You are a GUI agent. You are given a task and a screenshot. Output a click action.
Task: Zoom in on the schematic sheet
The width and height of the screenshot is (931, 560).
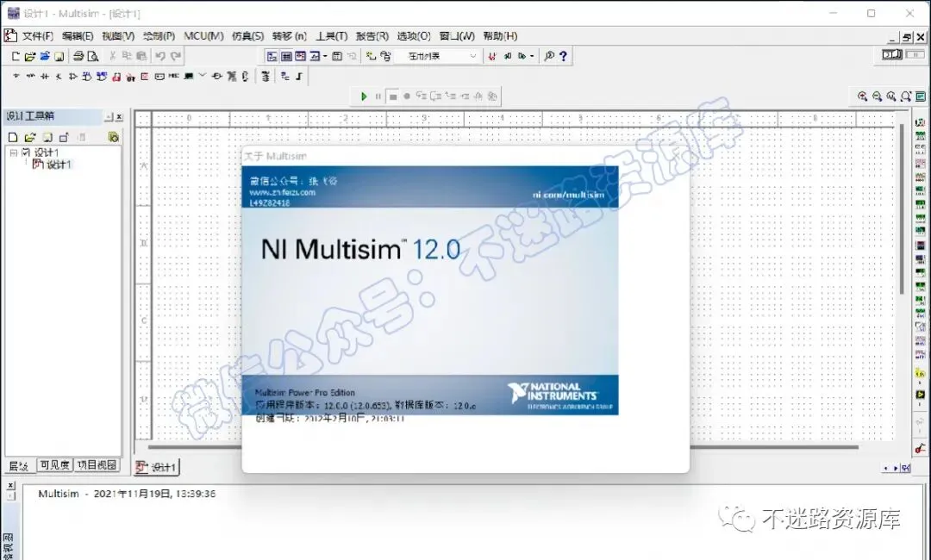[863, 96]
